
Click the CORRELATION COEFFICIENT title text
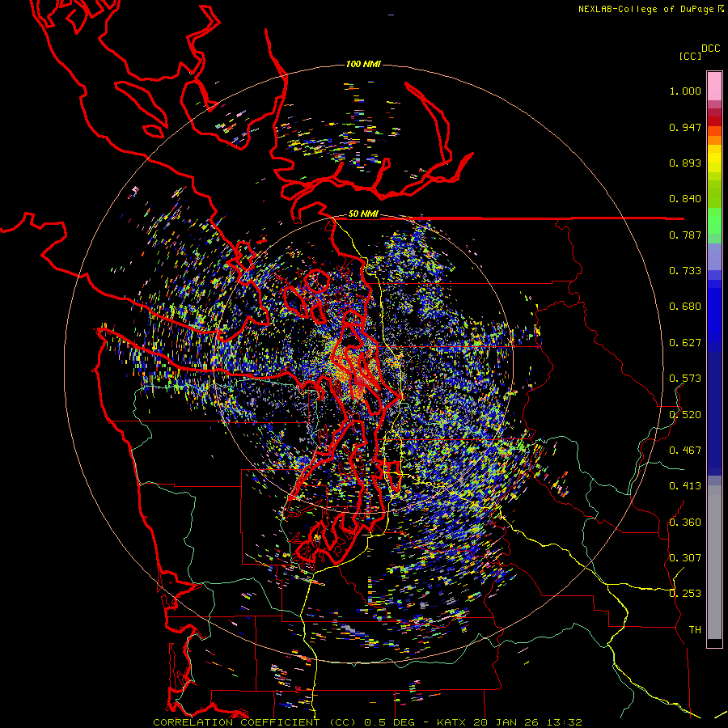click(x=236, y=722)
